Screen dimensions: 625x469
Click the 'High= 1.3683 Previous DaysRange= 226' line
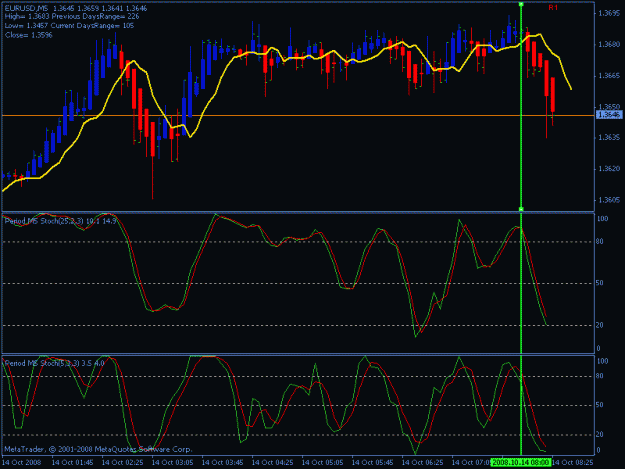click(72, 17)
